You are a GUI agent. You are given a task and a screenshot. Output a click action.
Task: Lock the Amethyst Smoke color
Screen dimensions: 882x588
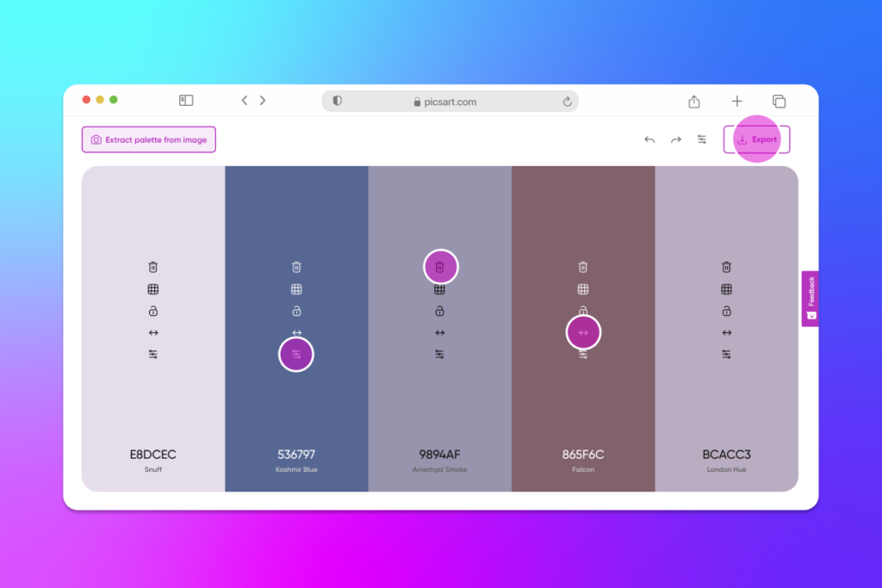(x=440, y=310)
